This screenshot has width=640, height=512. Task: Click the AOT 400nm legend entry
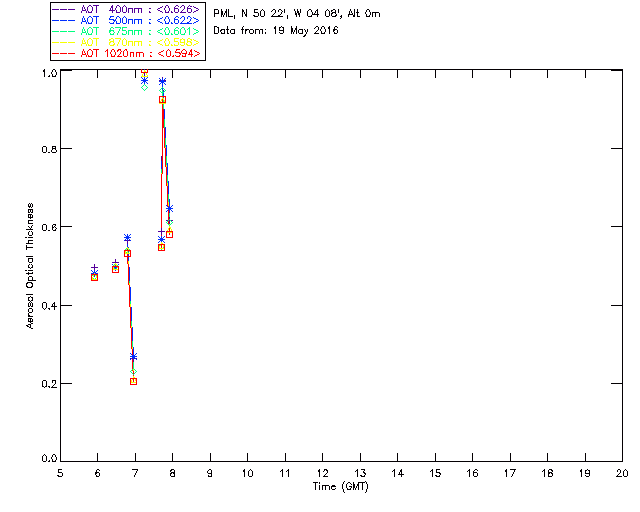click(x=126, y=9)
